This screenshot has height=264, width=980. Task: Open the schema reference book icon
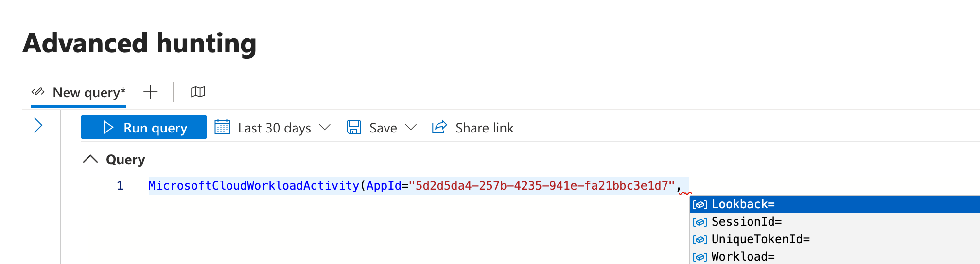pyautogui.click(x=198, y=92)
